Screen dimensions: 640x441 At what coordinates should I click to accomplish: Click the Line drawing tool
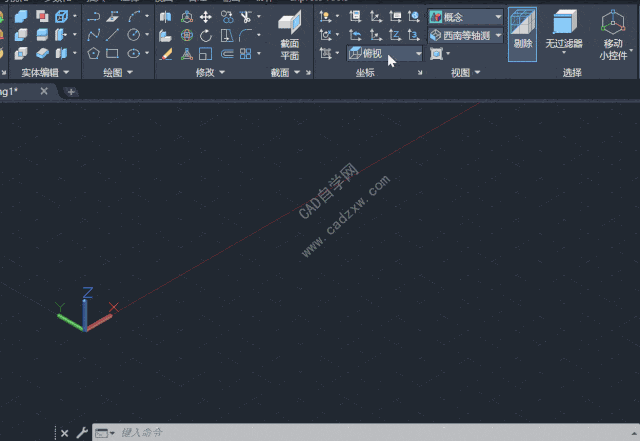click(113, 35)
